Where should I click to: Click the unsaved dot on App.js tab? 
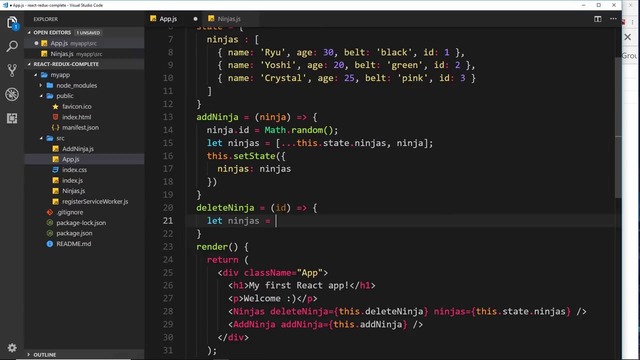(195, 19)
